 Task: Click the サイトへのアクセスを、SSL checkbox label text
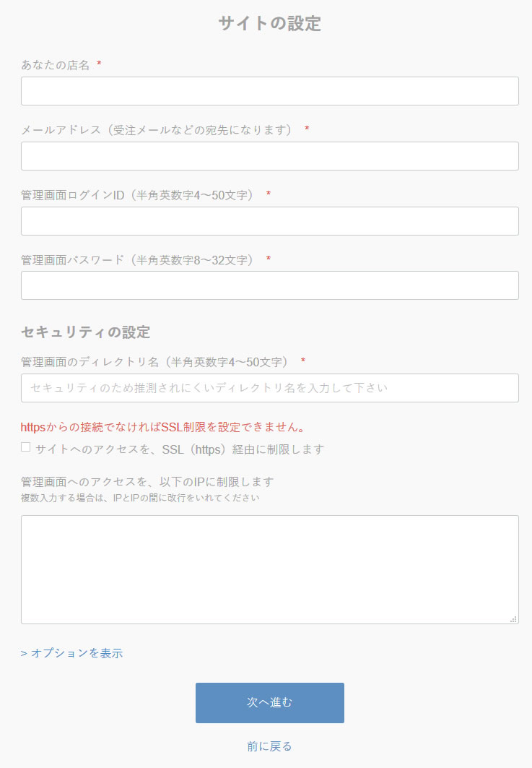pyautogui.click(x=179, y=449)
